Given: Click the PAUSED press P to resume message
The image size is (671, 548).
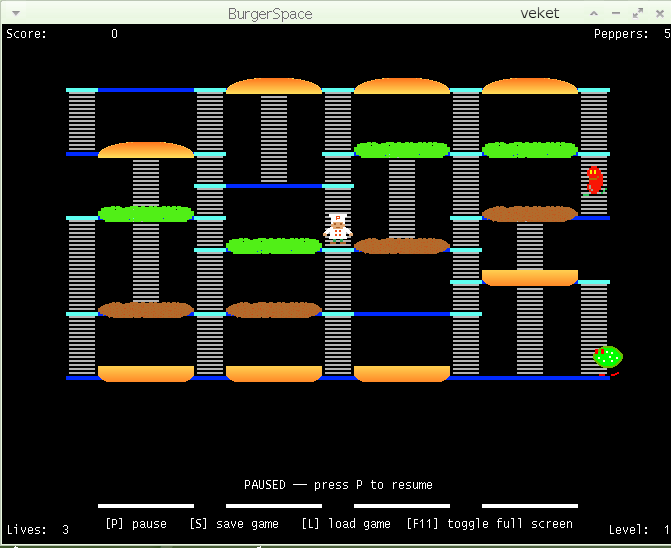Looking at the screenshot, I should coord(338,485).
